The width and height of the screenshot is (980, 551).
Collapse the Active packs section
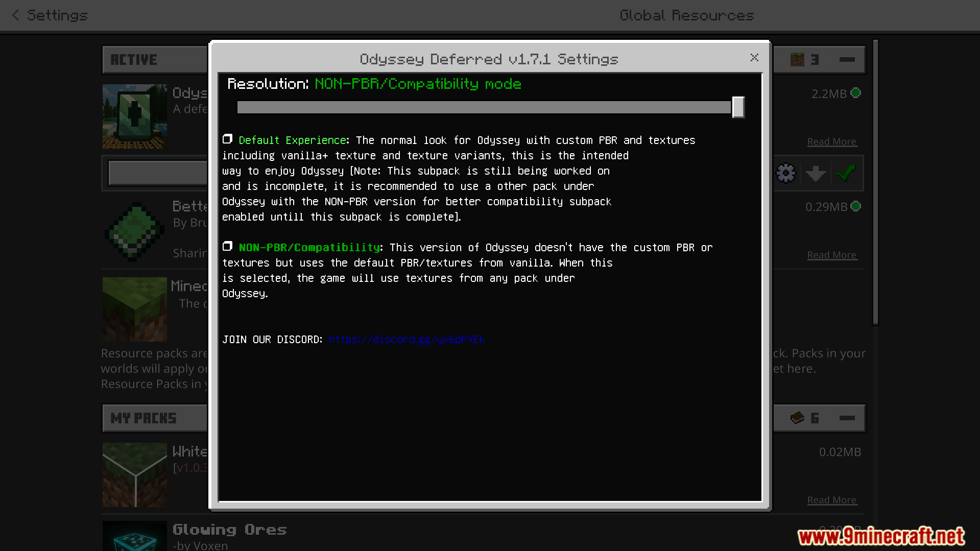[847, 60]
